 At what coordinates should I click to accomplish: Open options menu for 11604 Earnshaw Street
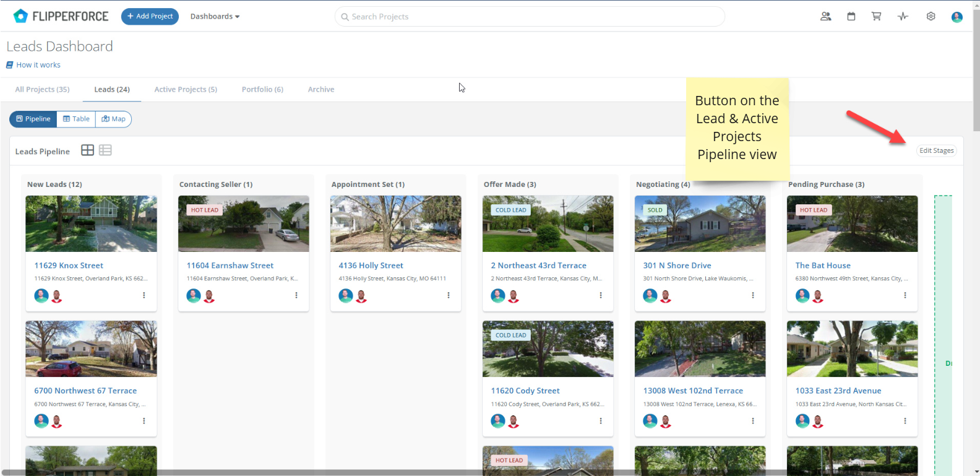(x=296, y=295)
